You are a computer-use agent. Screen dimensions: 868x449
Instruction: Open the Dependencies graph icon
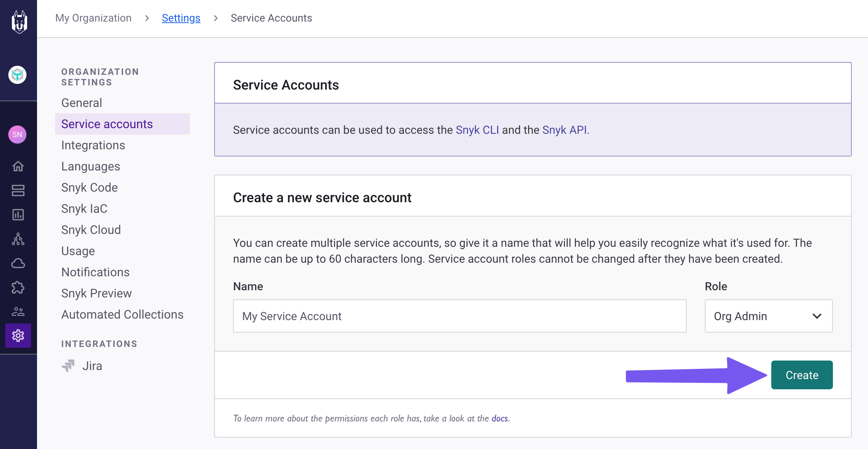18,239
